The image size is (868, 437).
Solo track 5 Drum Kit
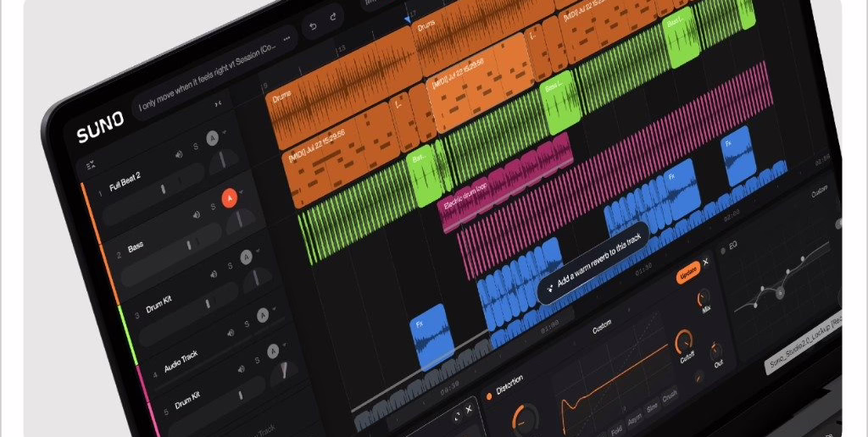tap(257, 361)
